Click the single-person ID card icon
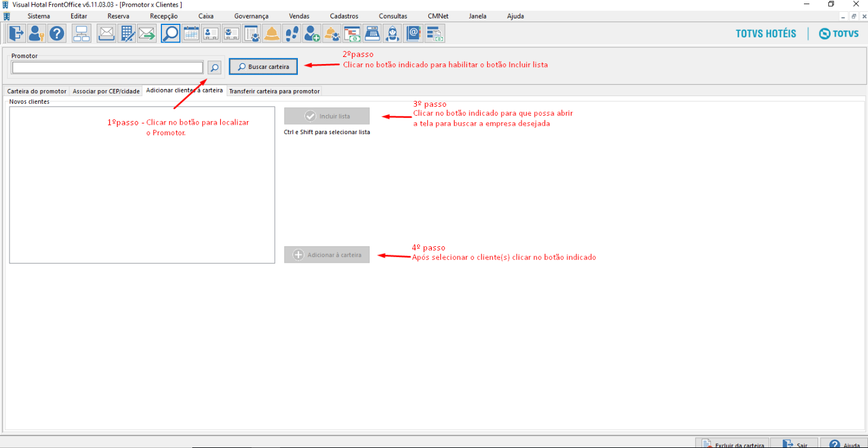 (x=211, y=33)
